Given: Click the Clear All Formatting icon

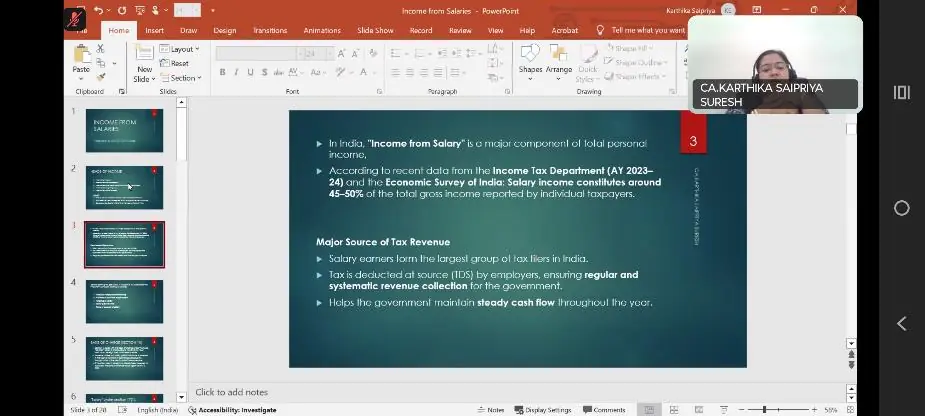Looking at the screenshot, I should click(373, 54).
